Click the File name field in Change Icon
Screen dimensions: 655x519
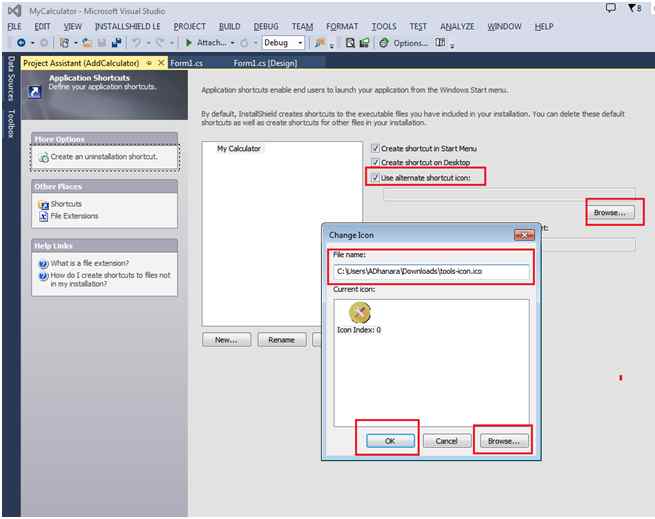431,271
